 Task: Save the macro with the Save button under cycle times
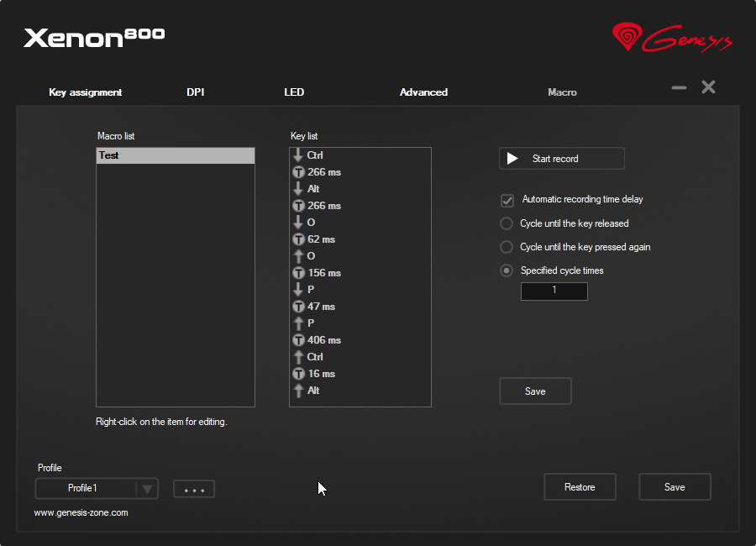click(x=535, y=391)
